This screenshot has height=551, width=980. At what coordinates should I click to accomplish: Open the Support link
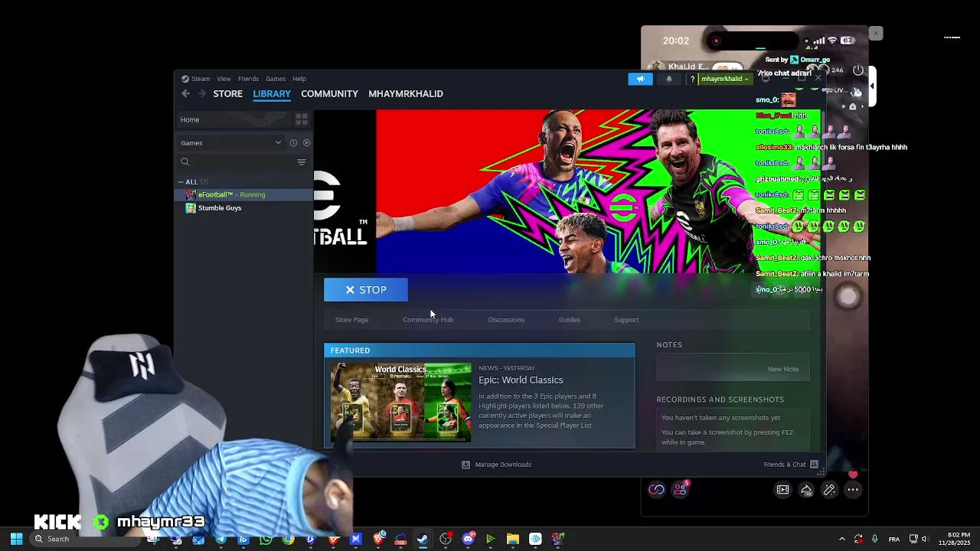(x=626, y=320)
